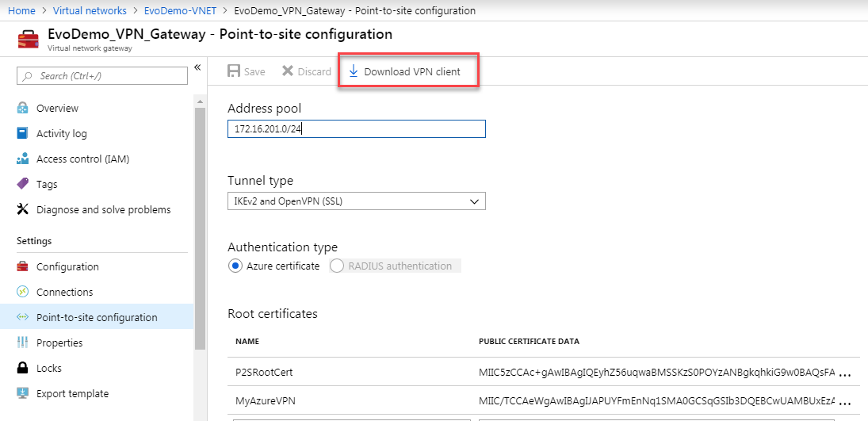The image size is (868, 421).
Task: Click the Access control (IAM) people icon
Action: [22, 159]
